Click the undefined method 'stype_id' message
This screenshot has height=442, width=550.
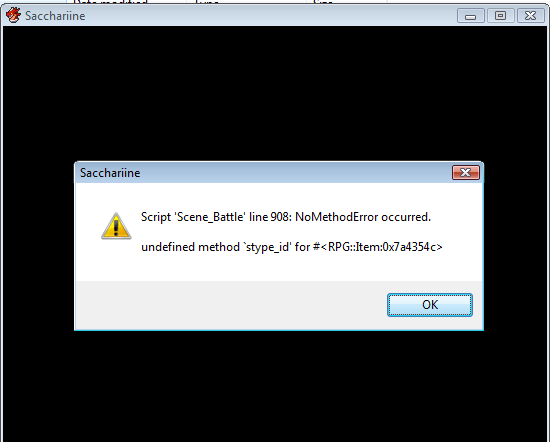coord(291,247)
